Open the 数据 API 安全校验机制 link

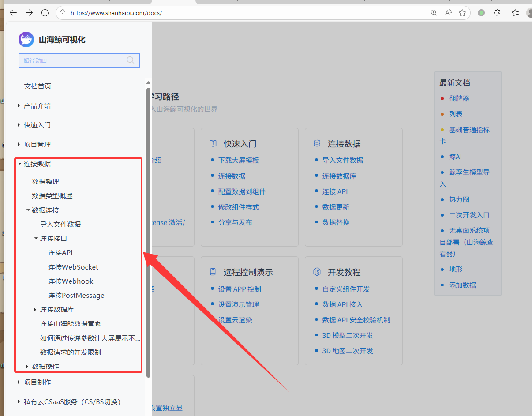pos(356,320)
